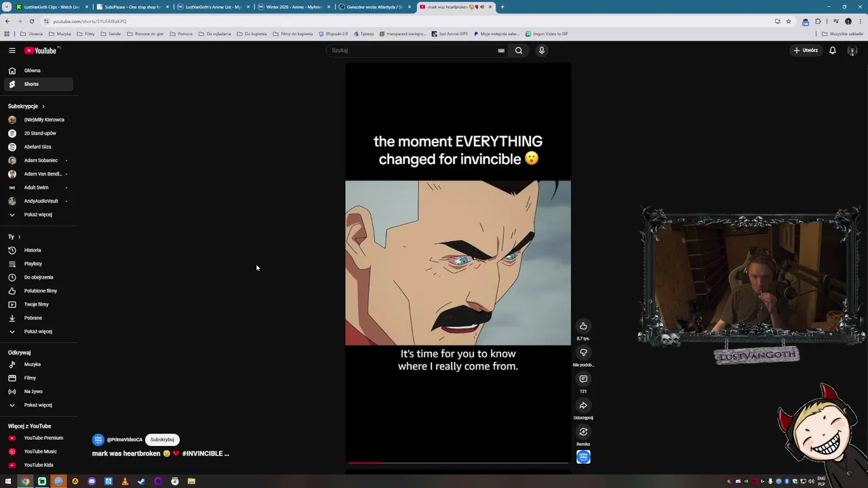Open the on-screen keyboard icon in search
868x488 pixels.
501,50
